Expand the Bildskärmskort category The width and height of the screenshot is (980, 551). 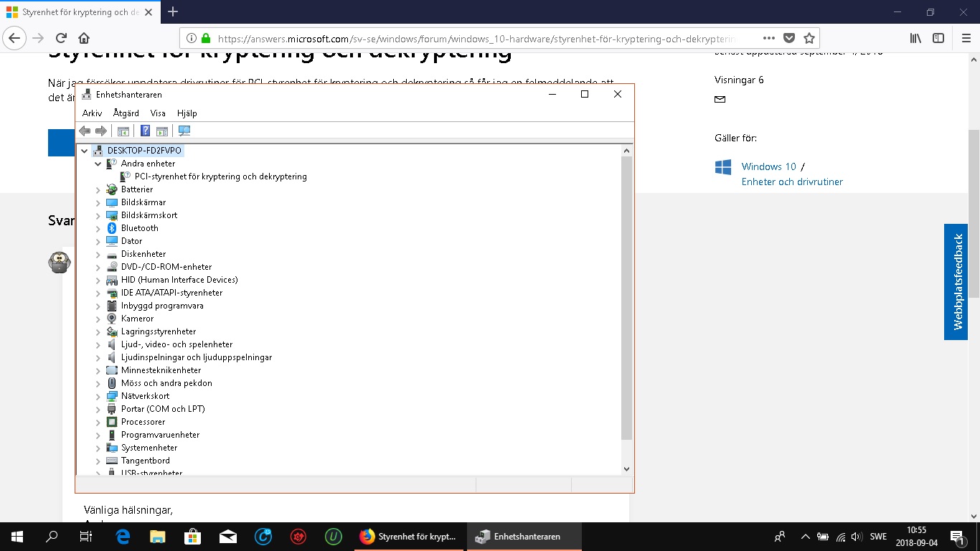point(98,215)
